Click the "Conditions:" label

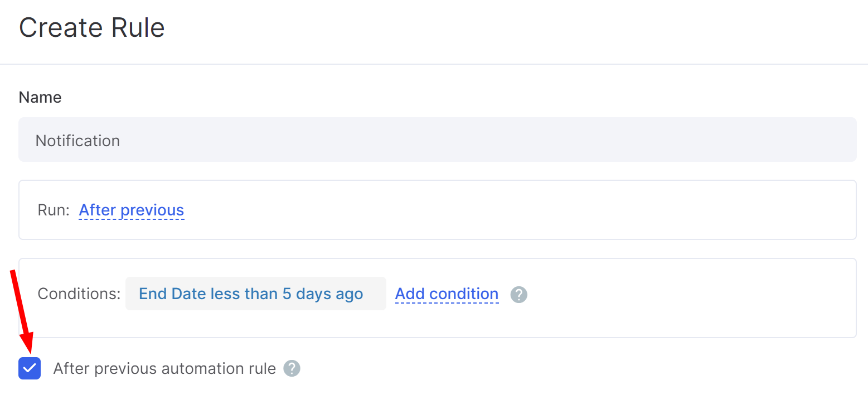[x=79, y=294]
